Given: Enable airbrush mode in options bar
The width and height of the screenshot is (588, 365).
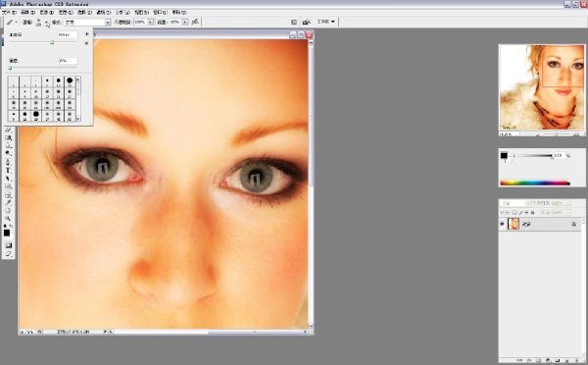Looking at the screenshot, I should 195,22.
